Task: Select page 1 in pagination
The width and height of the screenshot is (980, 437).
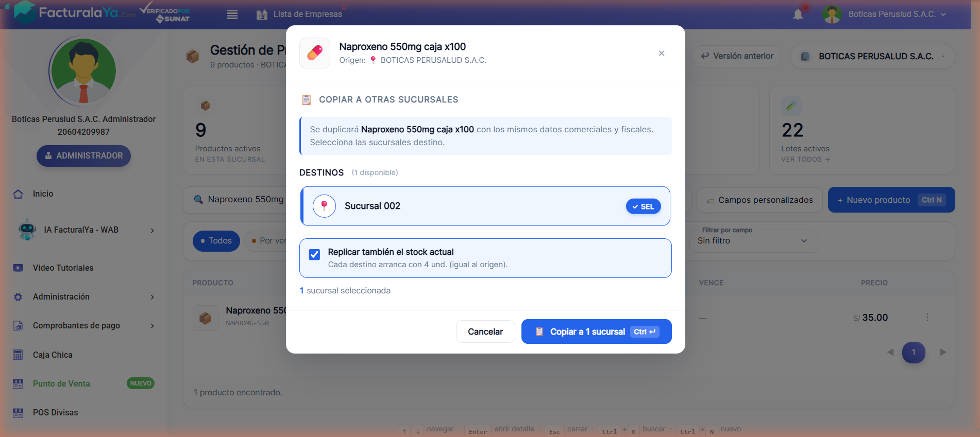Action: click(914, 353)
